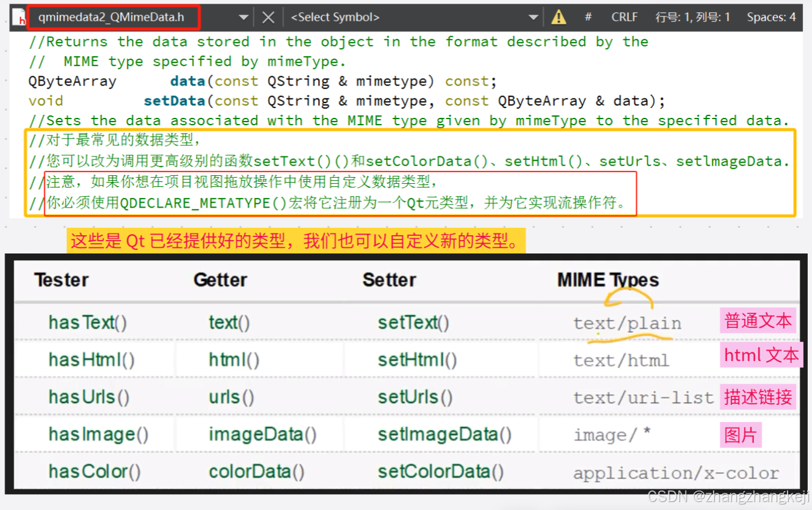Click the QDECLARE_METATYPE() macro comment line
The image size is (812, 510).
click(328, 203)
